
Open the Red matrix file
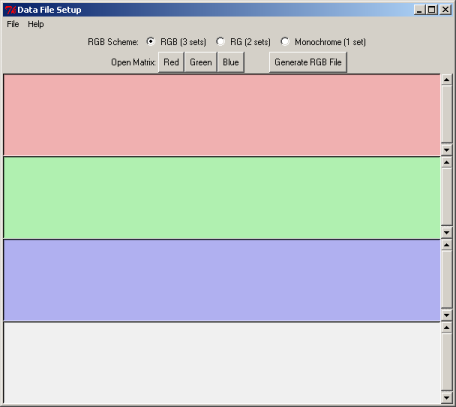click(171, 62)
